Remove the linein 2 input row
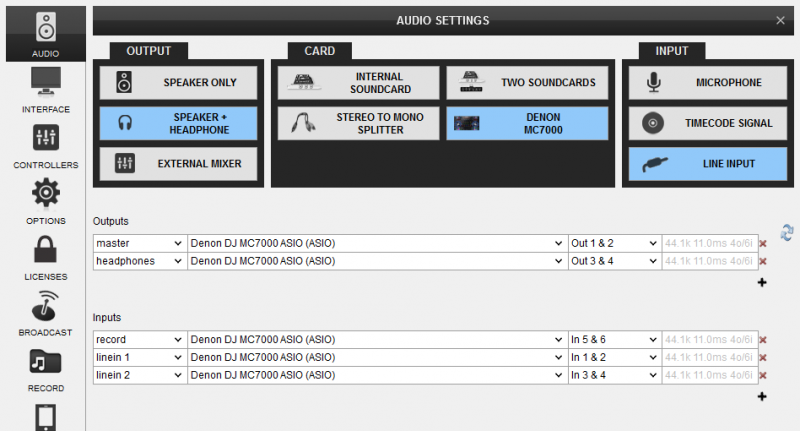800x431 pixels. pyautogui.click(x=763, y=375)
